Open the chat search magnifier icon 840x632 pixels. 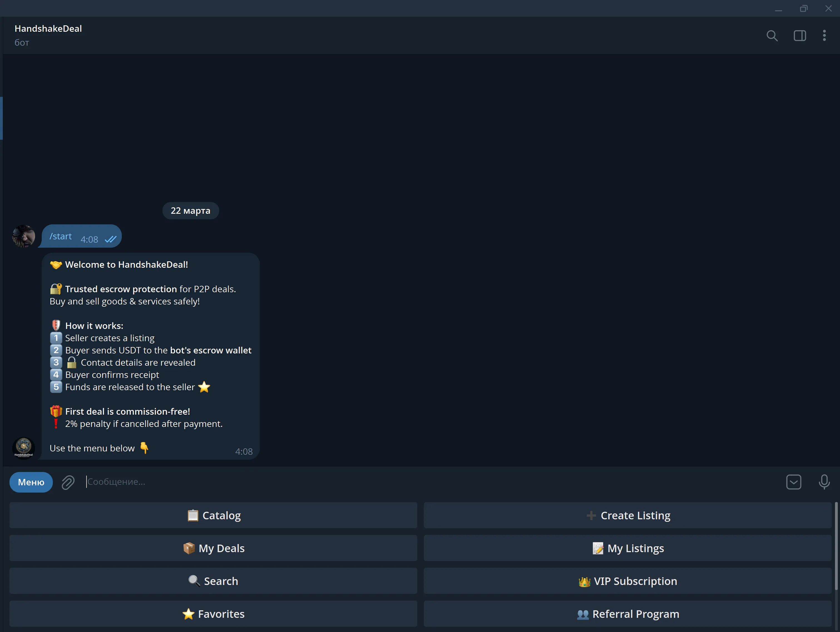tap(772, 36)
